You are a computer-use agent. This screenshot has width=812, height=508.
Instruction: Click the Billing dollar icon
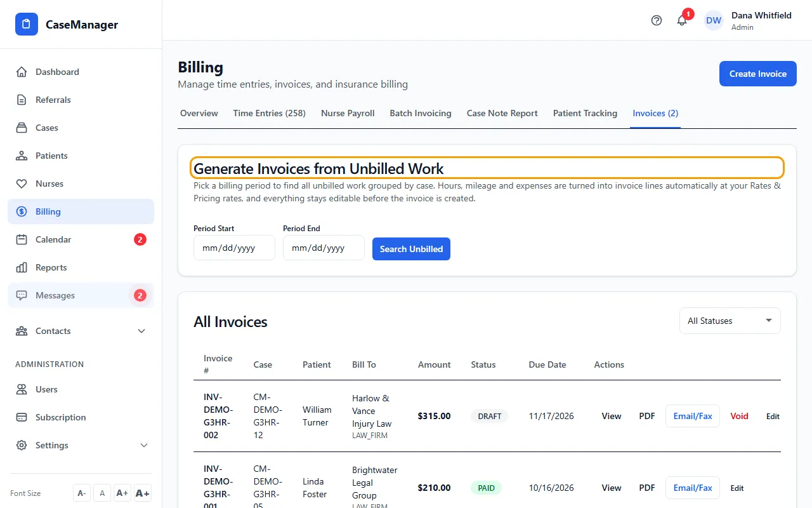[x=22, y=211]
